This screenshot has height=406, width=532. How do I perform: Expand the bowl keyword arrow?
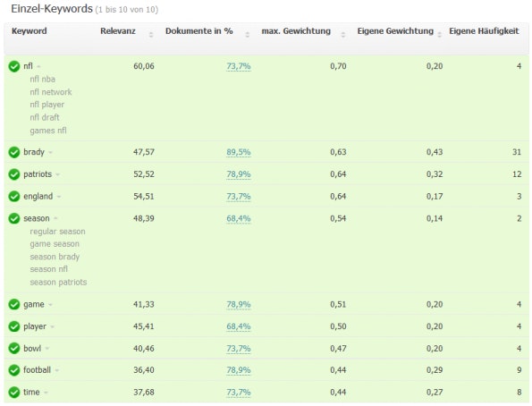tap(46, 349)
